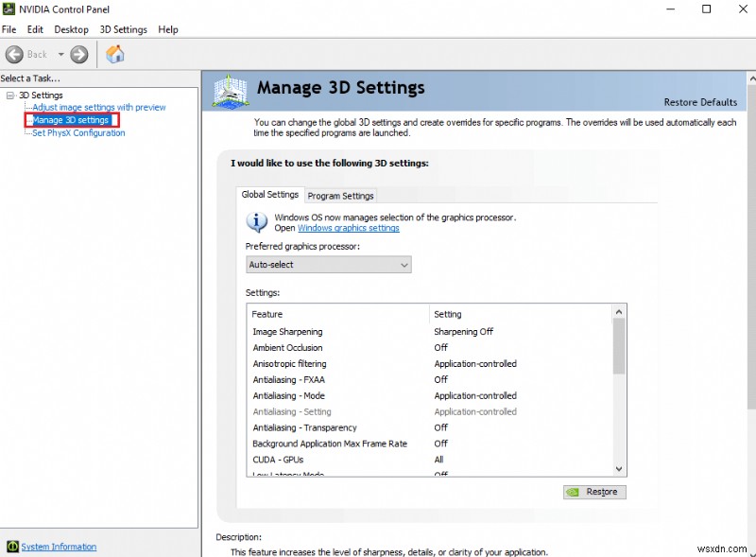Click Restore Defaults in the header

click(700, 102)
